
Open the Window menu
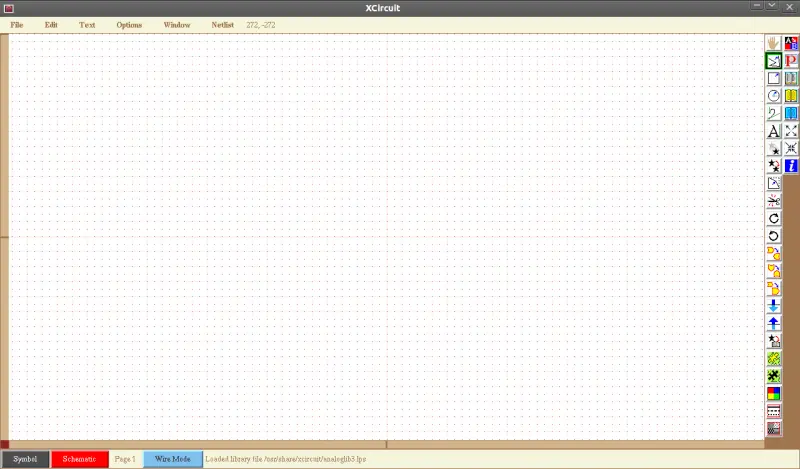tap(177, 24)
